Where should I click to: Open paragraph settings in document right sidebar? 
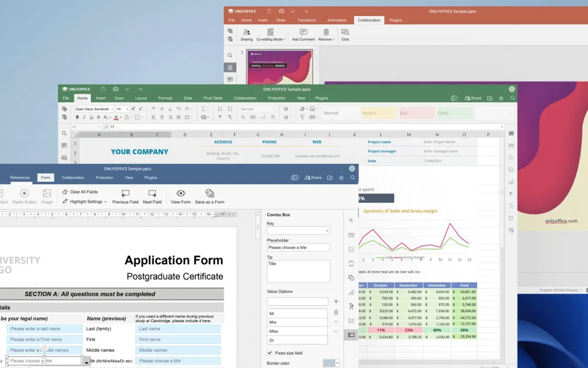351,220
